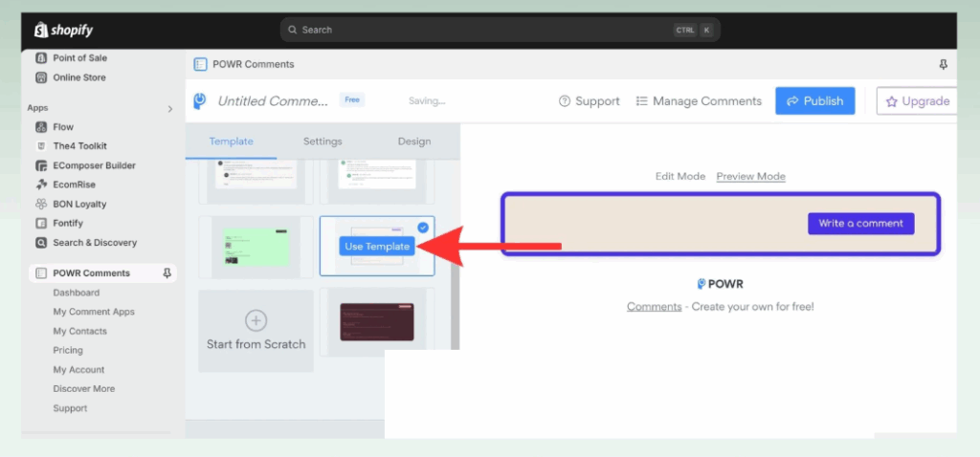Open My Contacts
The image size is (980, 457).
pyautogui.click(x=80, y=331)
